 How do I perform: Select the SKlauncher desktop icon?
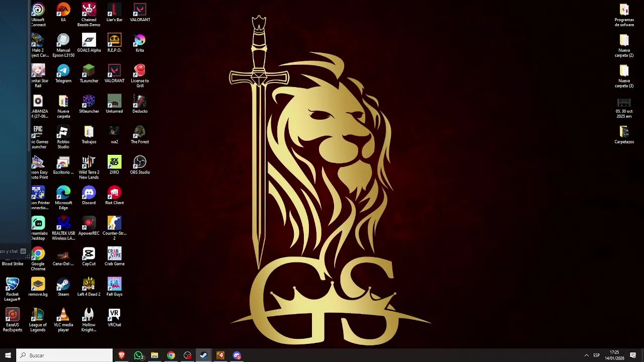(89, 104)
